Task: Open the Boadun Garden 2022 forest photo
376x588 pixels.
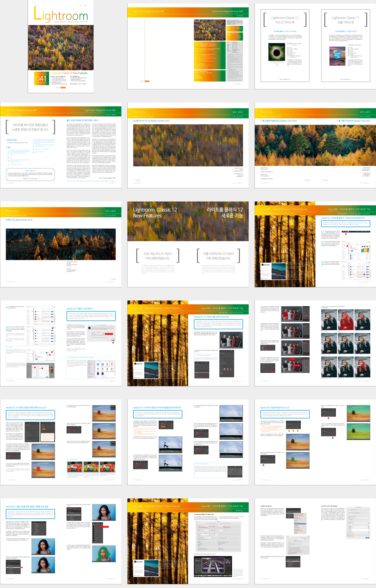Action: [188, 145]
